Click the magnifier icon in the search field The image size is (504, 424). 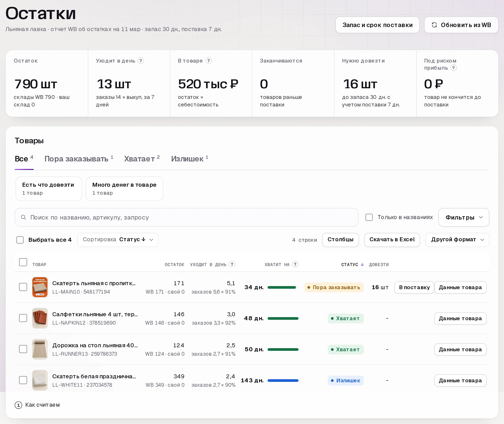[23, 217]
